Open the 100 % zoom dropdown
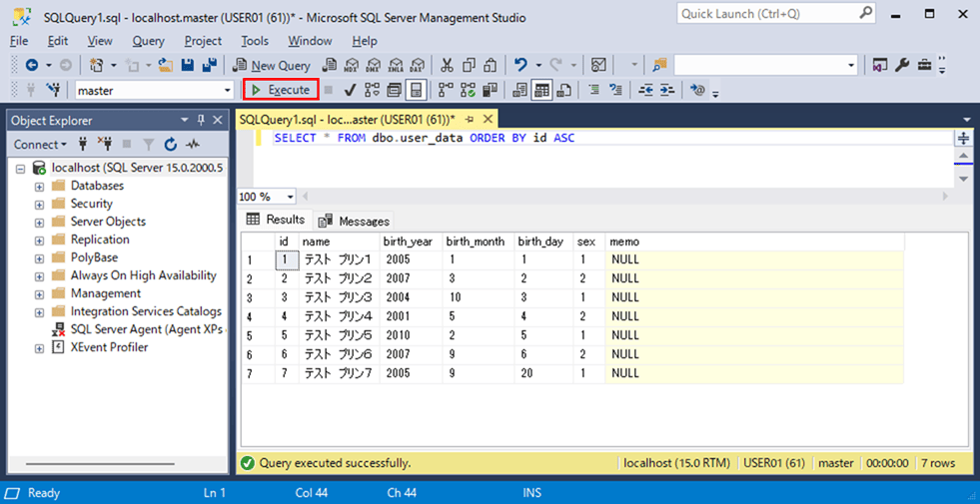 pyautogui.click(x=291, y=197)
